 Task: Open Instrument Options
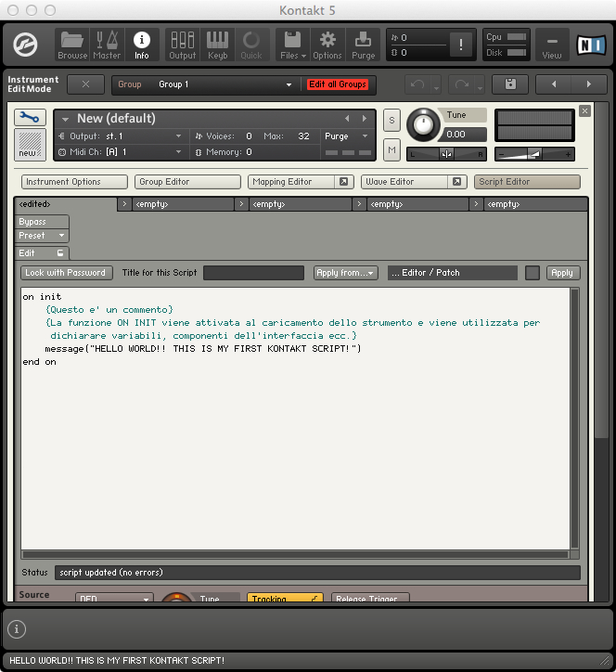click(x=74, y=182)
